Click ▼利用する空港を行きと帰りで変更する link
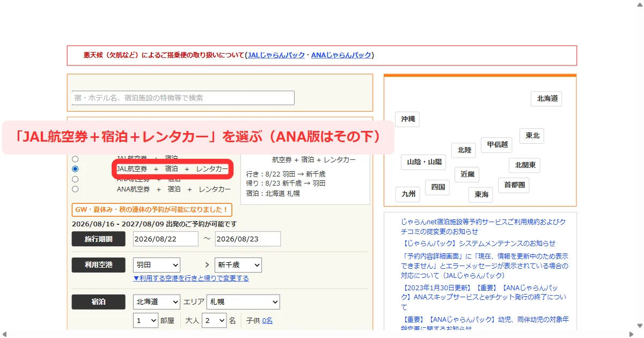The image size is (644, 338). pyautogui.click(x=191, y=278)
